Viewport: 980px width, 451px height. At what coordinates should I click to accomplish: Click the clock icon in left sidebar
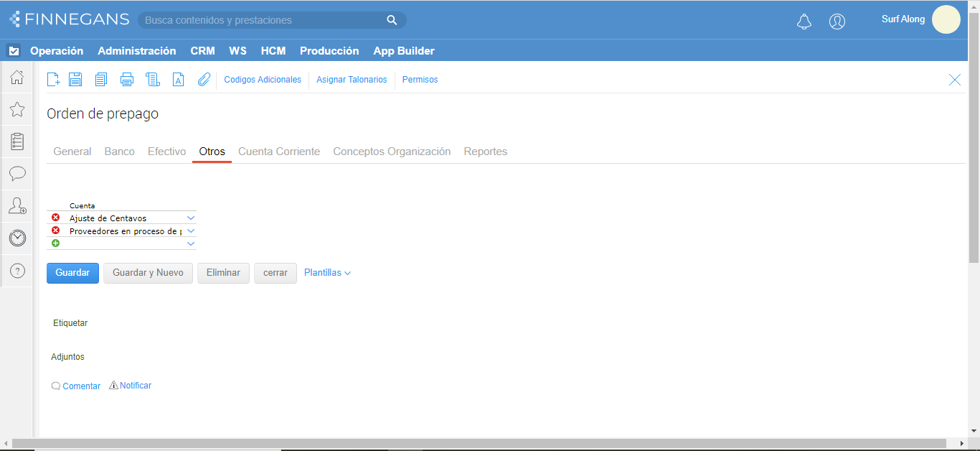tap(17, 238)
